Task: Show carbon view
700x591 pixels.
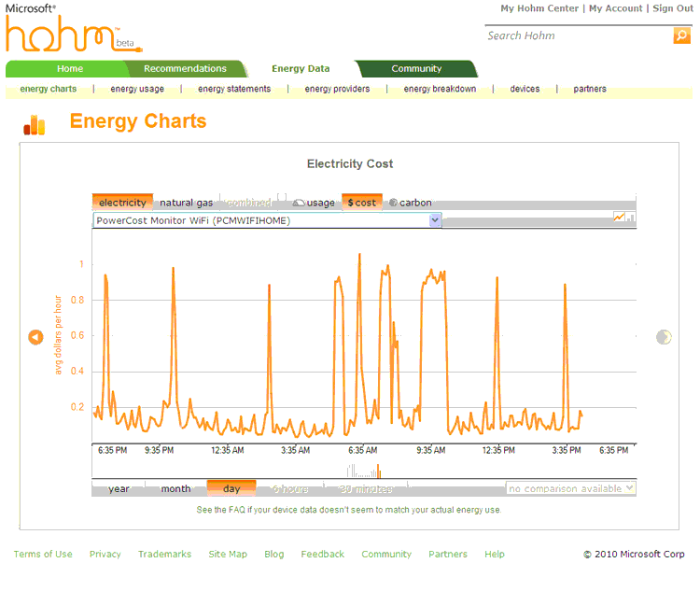Action: (411, 203)
